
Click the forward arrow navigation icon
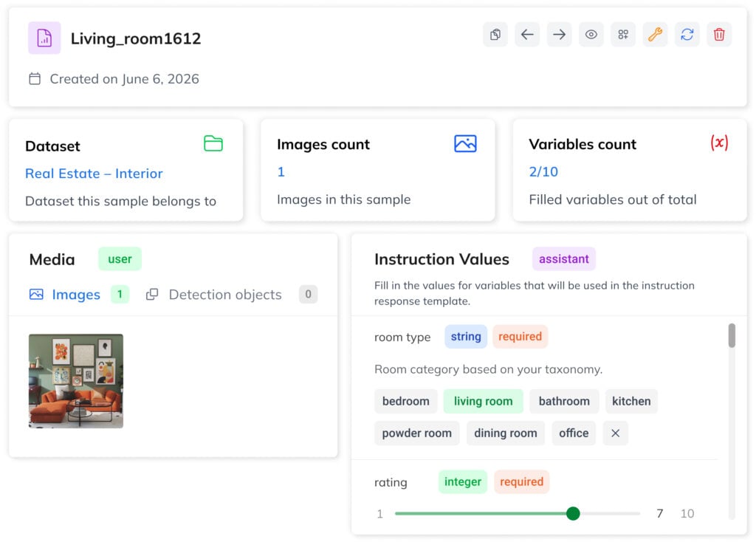point(559,34)
